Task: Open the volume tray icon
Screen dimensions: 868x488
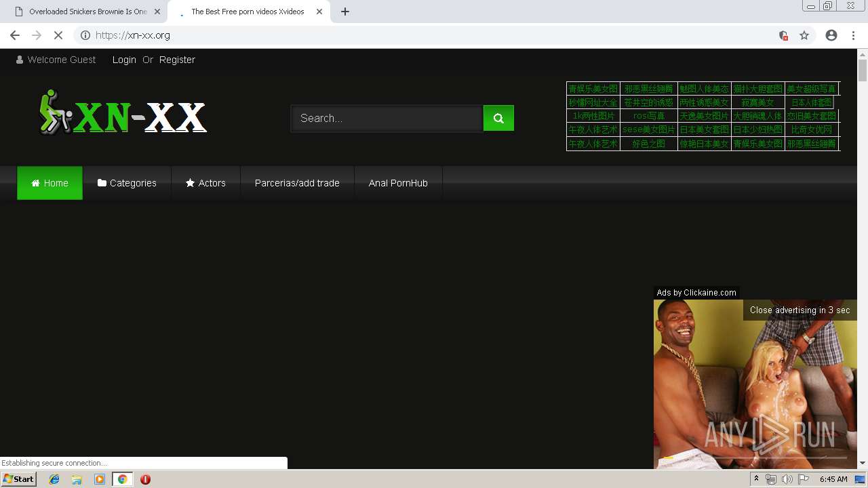Action: [787, 479]
